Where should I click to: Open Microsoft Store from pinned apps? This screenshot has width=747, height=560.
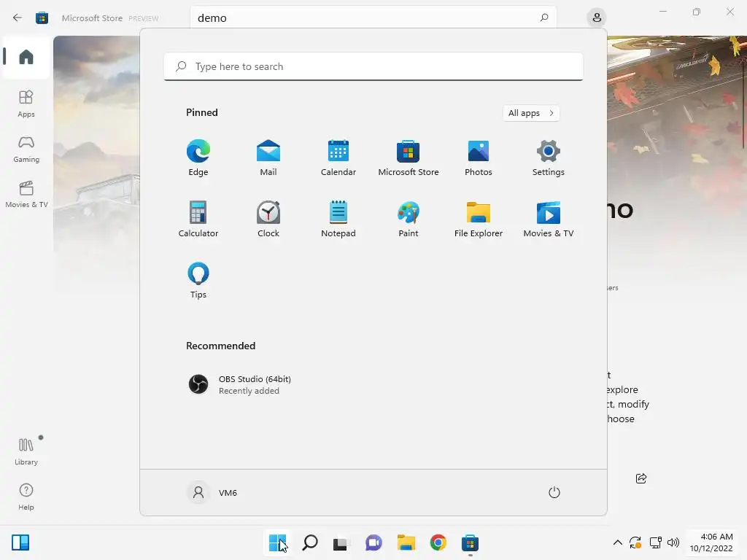[409, 157]
